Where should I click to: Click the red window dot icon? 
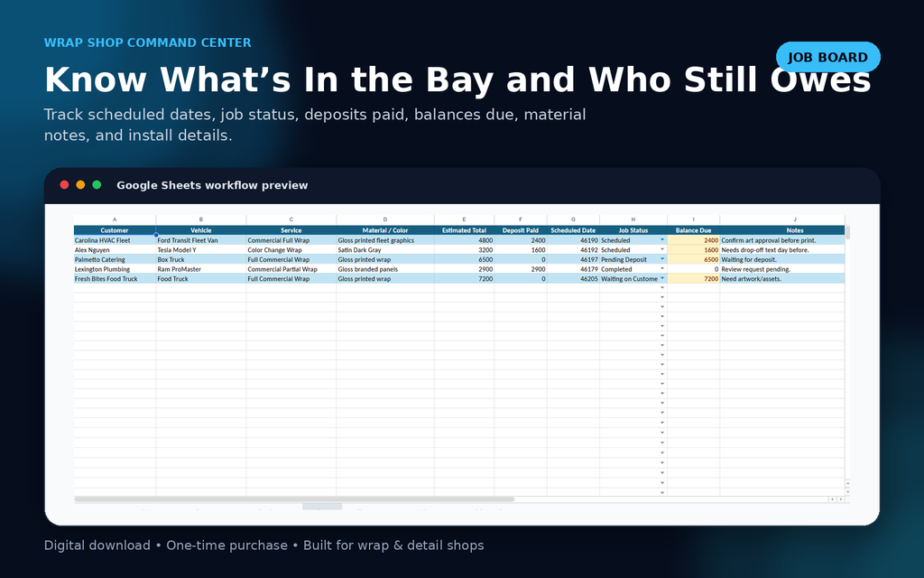tap(64, 184)
